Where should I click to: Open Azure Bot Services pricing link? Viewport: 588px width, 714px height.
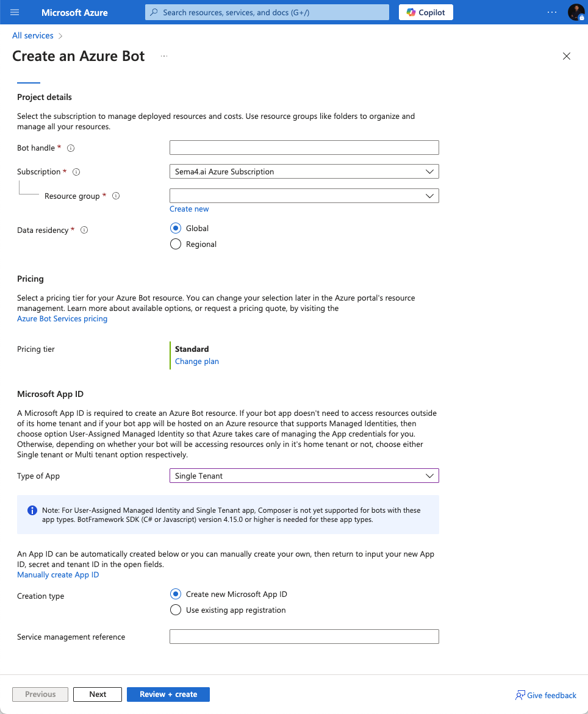(62, 319)
